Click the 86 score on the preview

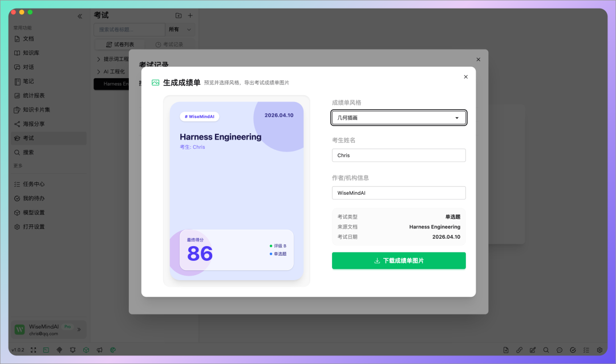(x=200, y=253)
